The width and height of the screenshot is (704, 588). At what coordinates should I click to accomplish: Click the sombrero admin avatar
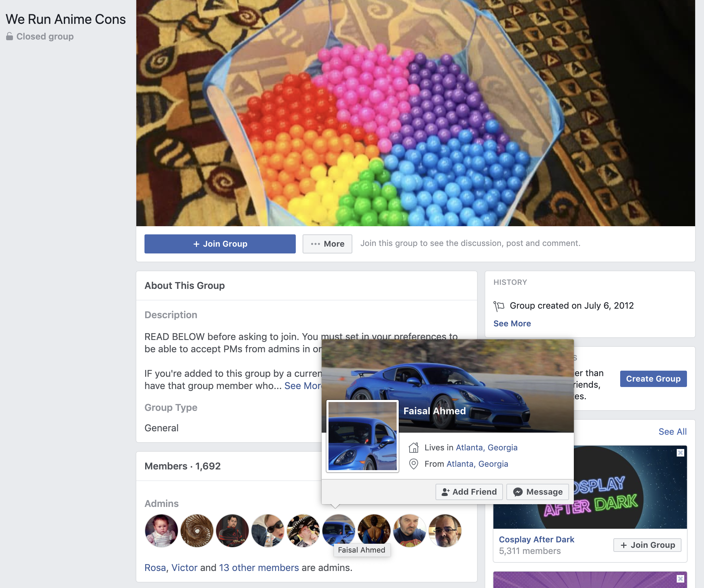click(x=303, y=531)
